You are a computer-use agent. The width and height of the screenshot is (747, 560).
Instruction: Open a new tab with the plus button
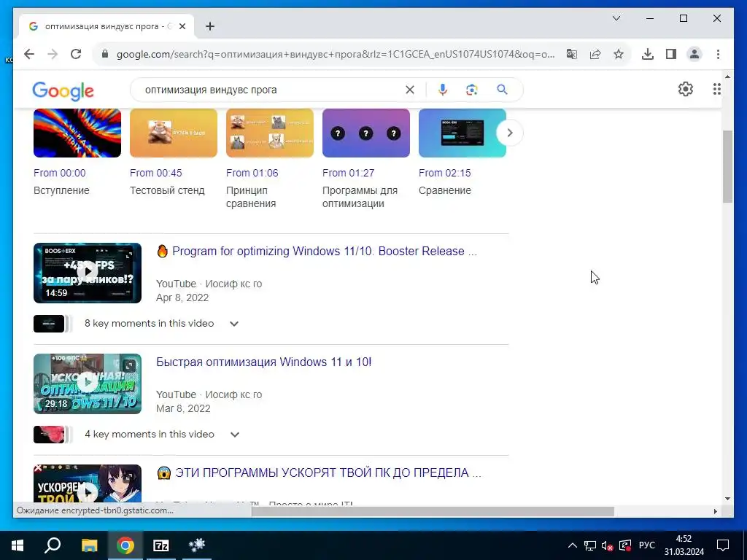click(210, 26)
